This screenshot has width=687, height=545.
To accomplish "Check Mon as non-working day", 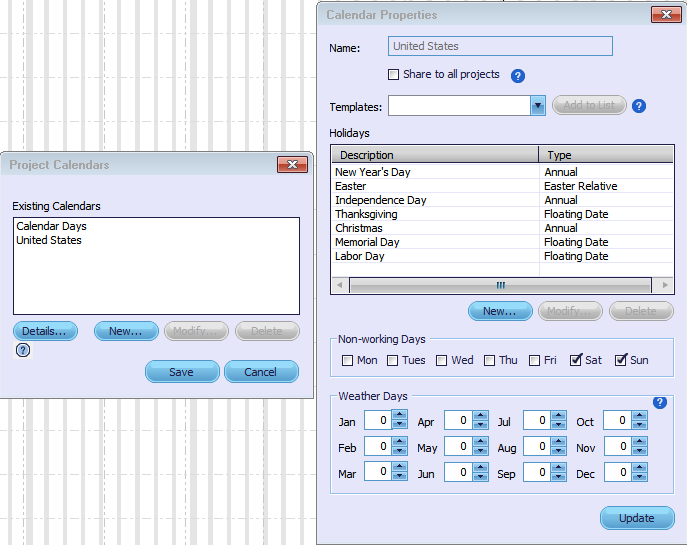I will 347,360.
